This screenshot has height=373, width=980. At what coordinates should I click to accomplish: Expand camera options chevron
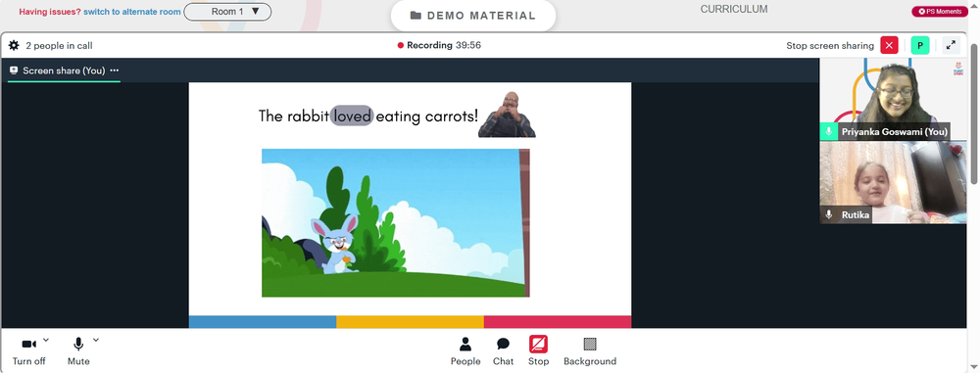tap(46, 340)
